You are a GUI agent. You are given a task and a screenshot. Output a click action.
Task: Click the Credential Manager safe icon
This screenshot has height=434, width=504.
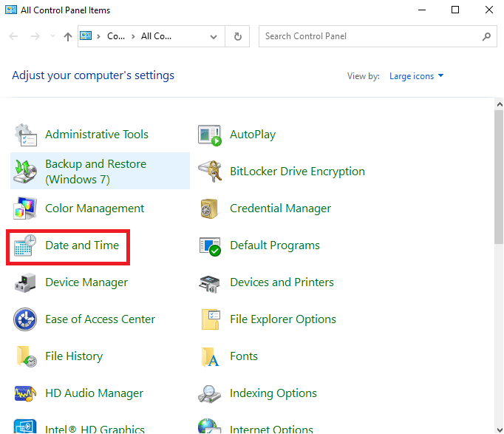(x=211, y=208)
